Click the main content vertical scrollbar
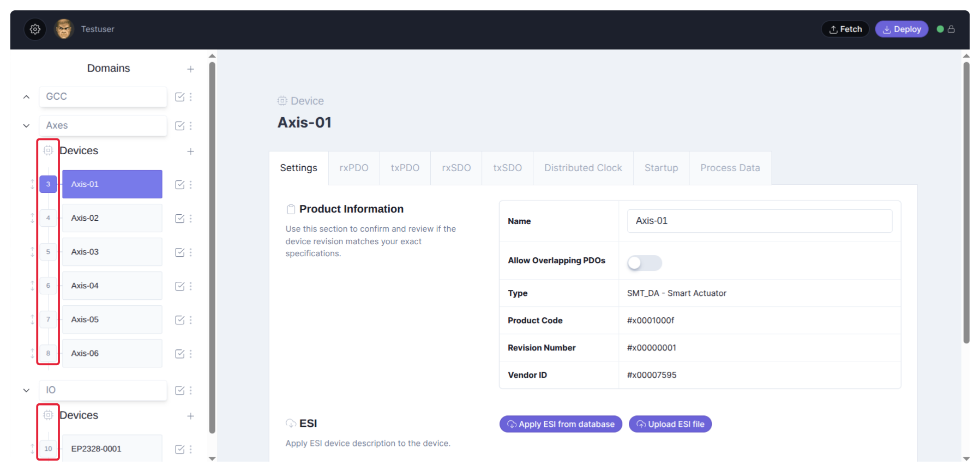This screenshot has width=980, height=472. 966,202
